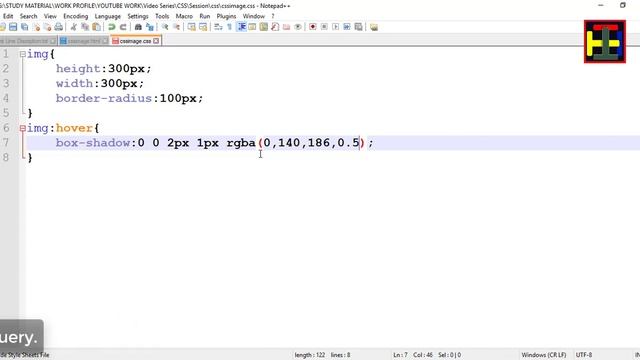The height and width of the screenshot is (360, 640).
Task: Click the Save Recorded Macro icon
Action: (358, 27)
